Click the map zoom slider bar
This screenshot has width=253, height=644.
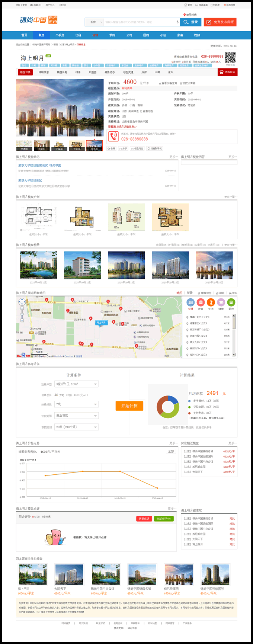[x=22, y=314]
